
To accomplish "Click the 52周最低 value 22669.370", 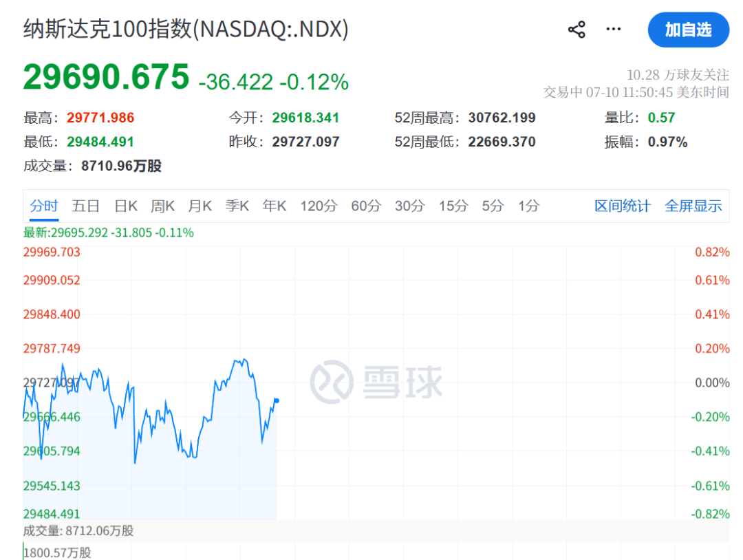I will click(502, 142).
